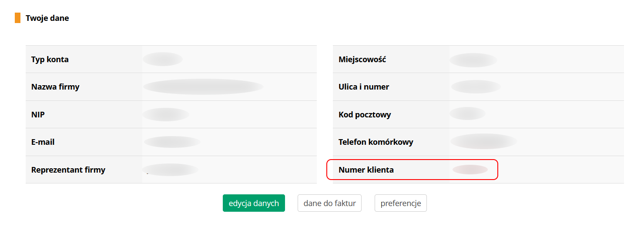Click the "Kod pocztowy" label

365,114
